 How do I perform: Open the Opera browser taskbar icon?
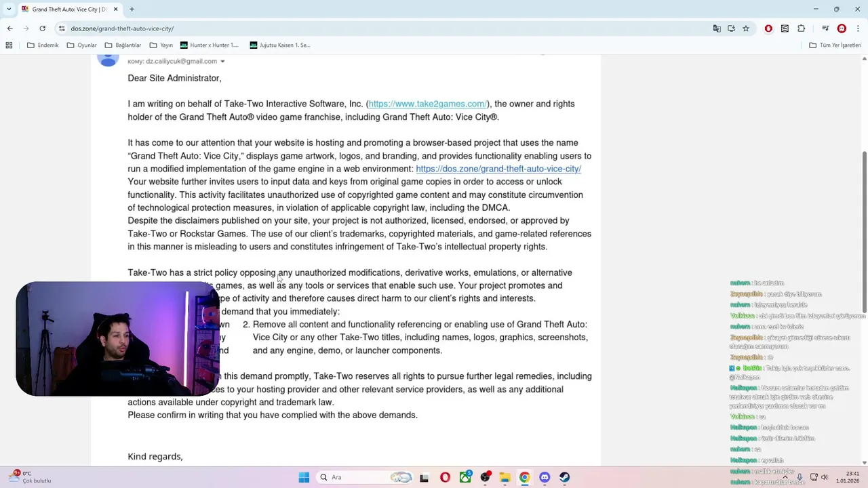tap(445, 477)
